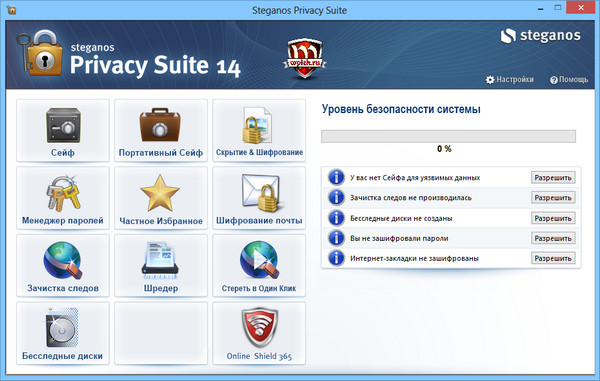The width and height of the screenshot is (600, 381).
Task: Select text 'Вы не зашифровали пароли'
Action: pos(399,238)
